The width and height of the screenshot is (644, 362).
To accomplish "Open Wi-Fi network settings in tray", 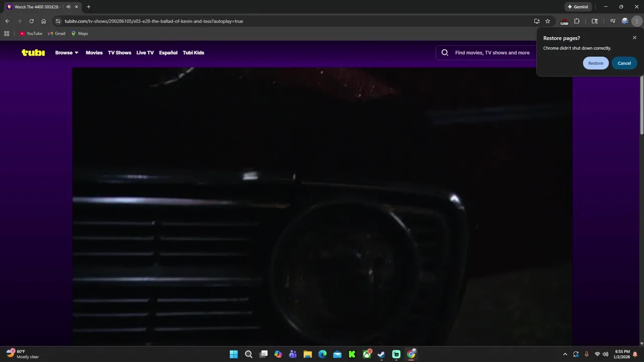I will tap(597, 354).
